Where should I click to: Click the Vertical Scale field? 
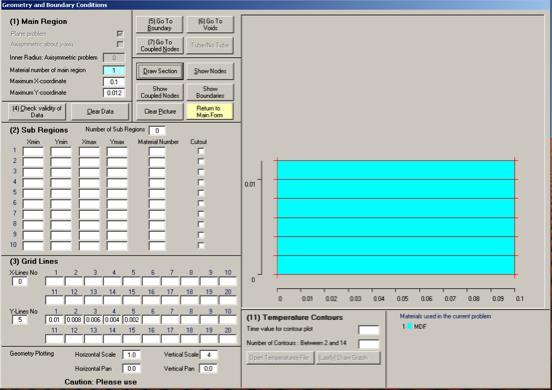point(209,355)
